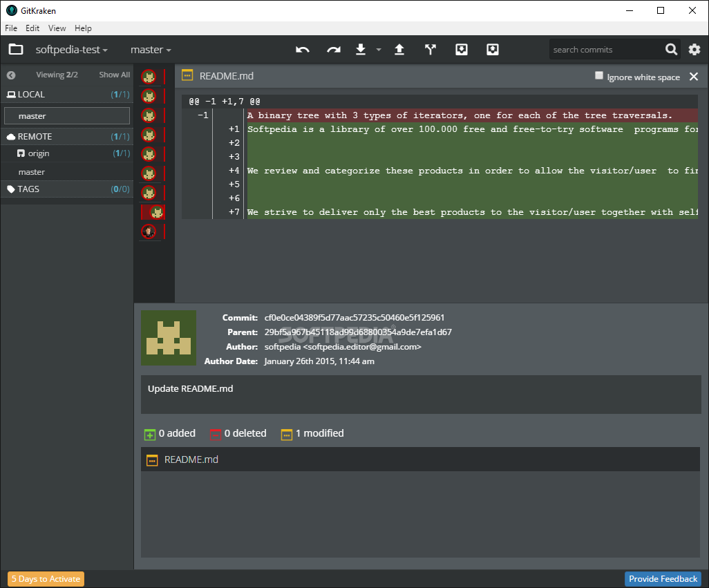The height and width of the screenshot is (588, 709).
Task: Toggle Ignore white space checkbox
Action: [x=598, y=76]
